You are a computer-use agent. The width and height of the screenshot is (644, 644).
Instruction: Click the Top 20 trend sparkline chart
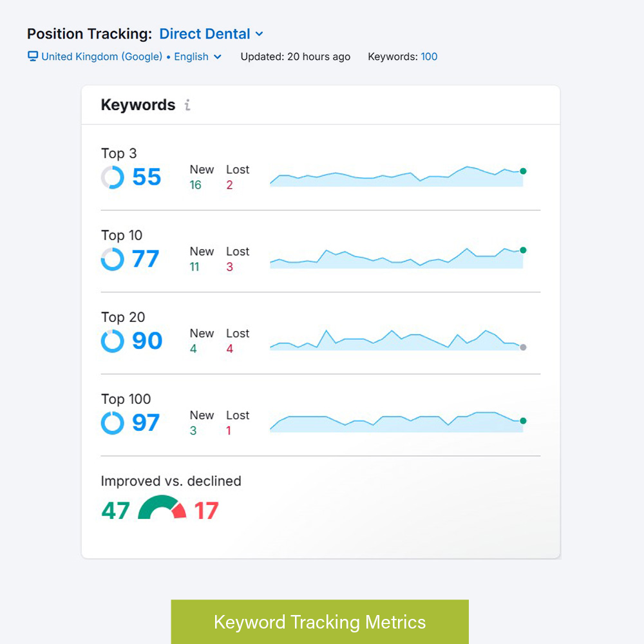[x=395, y=341]
